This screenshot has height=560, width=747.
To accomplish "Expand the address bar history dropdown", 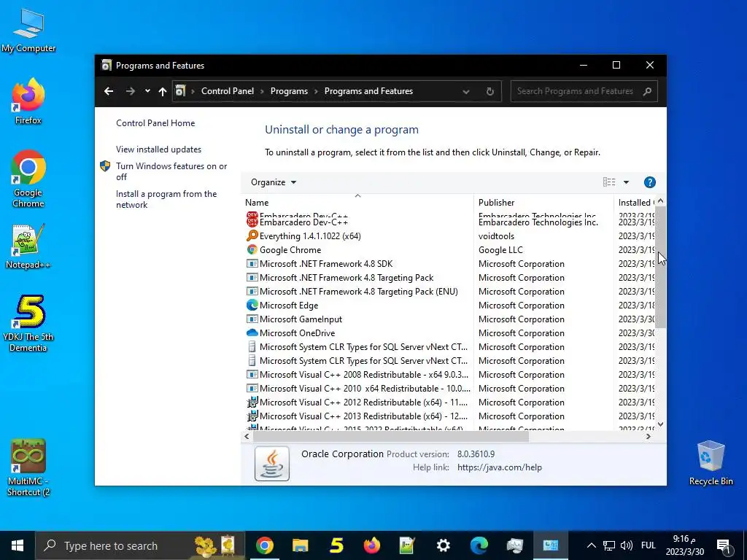I will [x=466, y=91].
